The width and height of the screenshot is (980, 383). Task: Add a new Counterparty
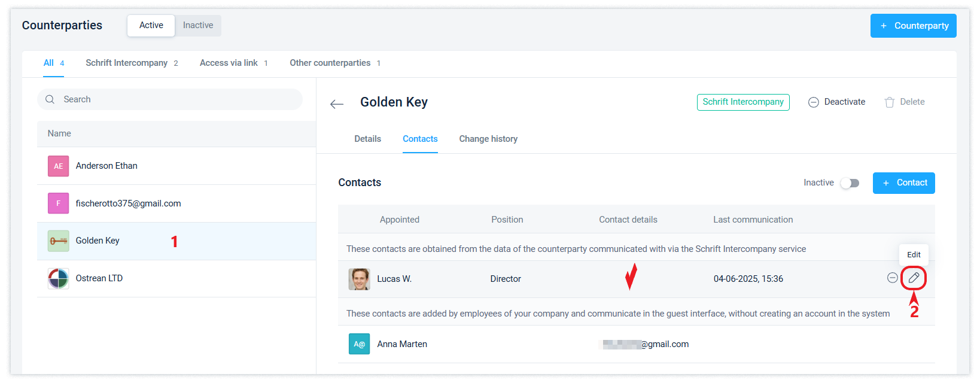point(913,26)
